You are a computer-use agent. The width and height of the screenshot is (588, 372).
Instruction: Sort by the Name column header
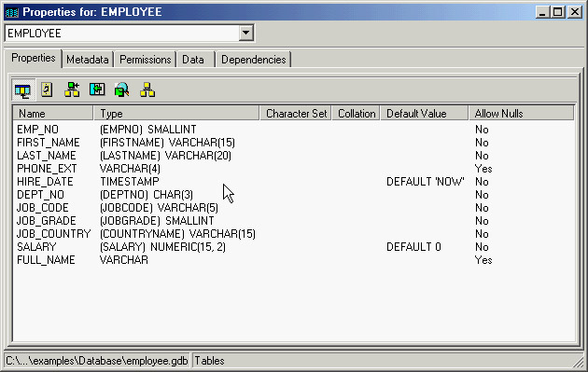pos(53,113)
